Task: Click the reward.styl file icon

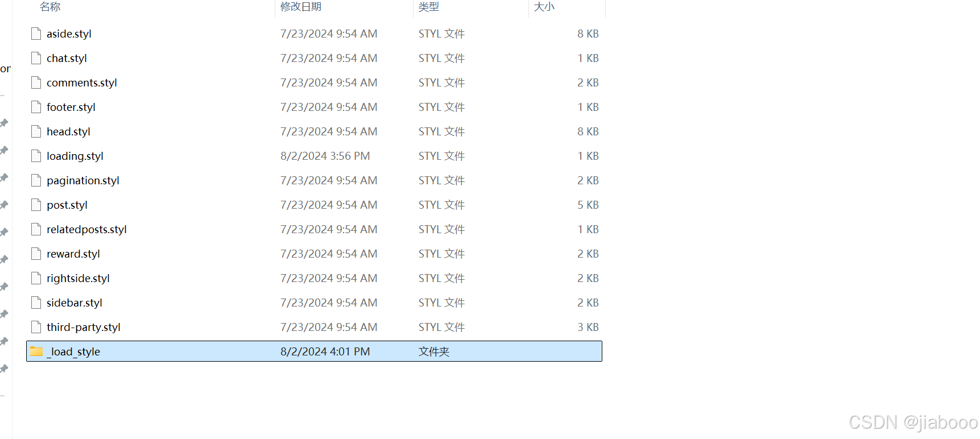Action: 36,254
